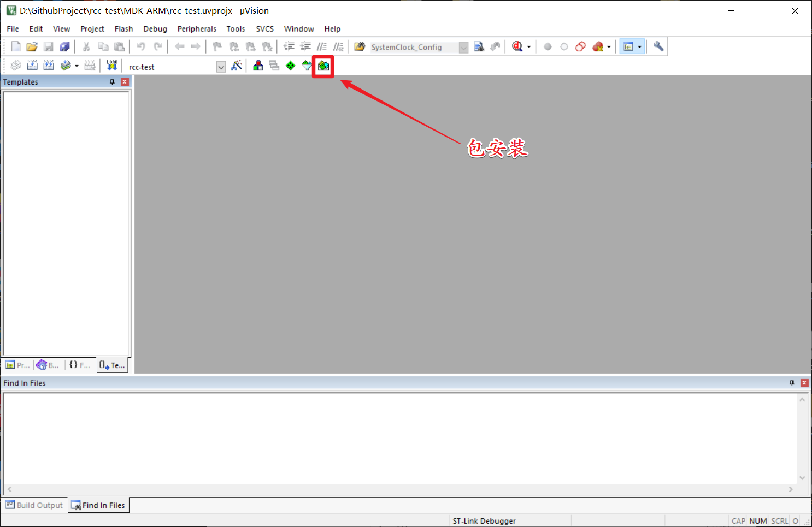Open the File menu
This screenshot has width=812, height=527.
tap(13, 29)
